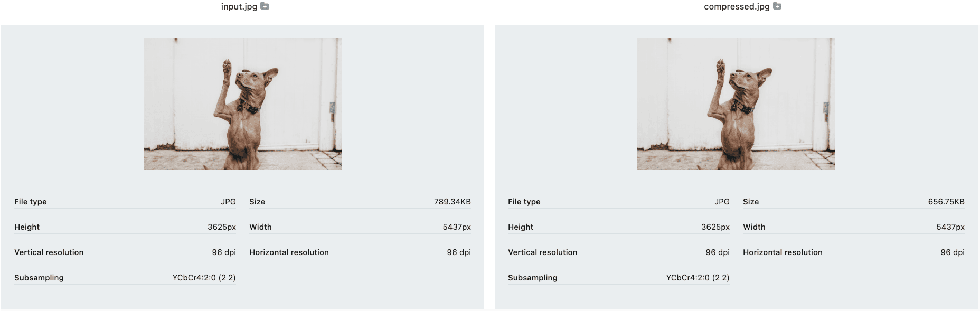Click the Vertical resolution label for input.jpg
The width and height of the screenshot is (980, 311).
(x=49, y=252)
